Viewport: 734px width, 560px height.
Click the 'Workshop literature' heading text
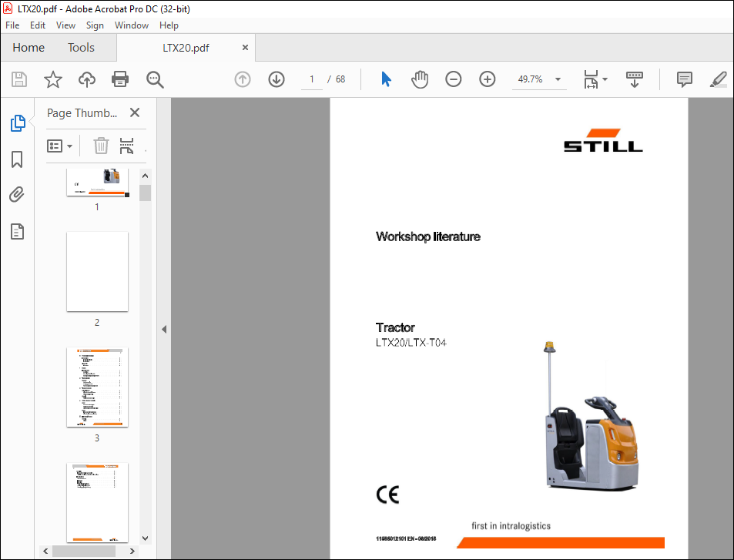pos(428,236)
